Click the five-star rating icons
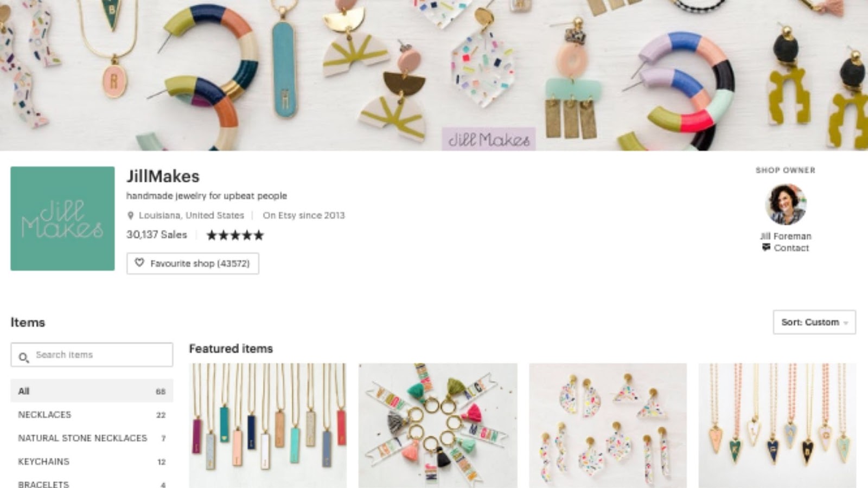This screenshot has width=868, height=488. click(x=235, y=235)
